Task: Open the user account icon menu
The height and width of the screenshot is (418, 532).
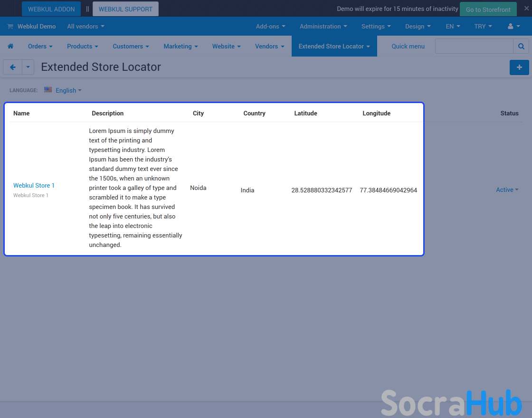Action: point(513,26)
